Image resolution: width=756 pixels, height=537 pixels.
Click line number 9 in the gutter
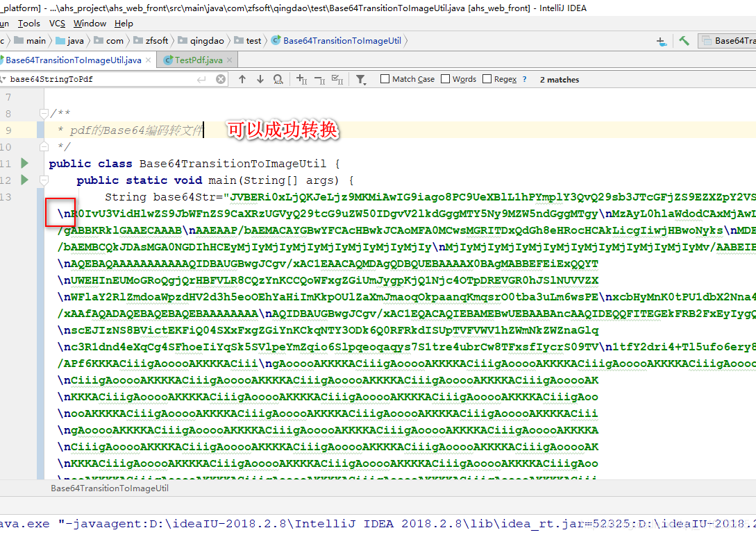tap(8, 130)
